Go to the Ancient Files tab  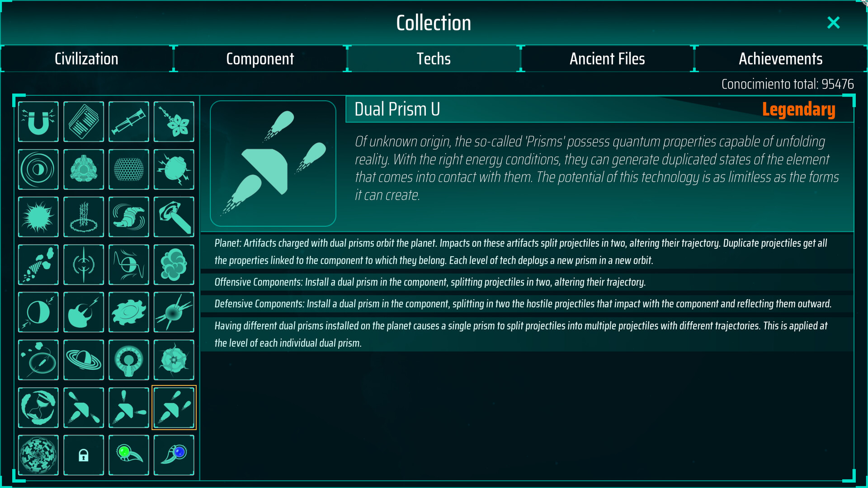tap(607, 59)
